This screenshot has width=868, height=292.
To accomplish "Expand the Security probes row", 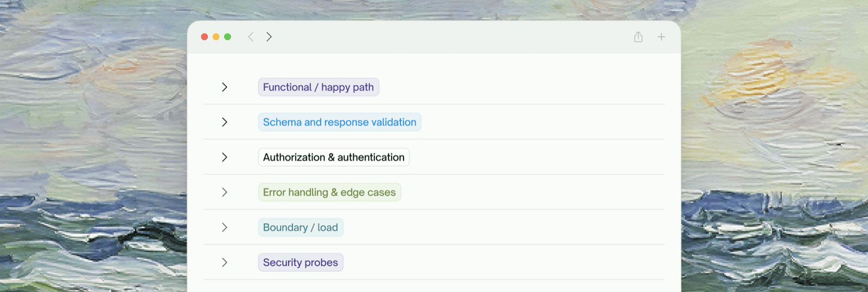I will 225,263.
